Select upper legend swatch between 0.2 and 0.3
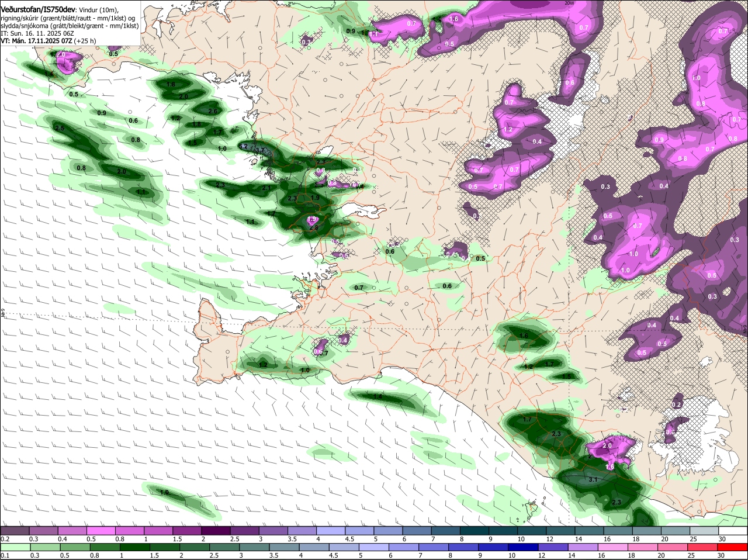 (x=15, y=530)
